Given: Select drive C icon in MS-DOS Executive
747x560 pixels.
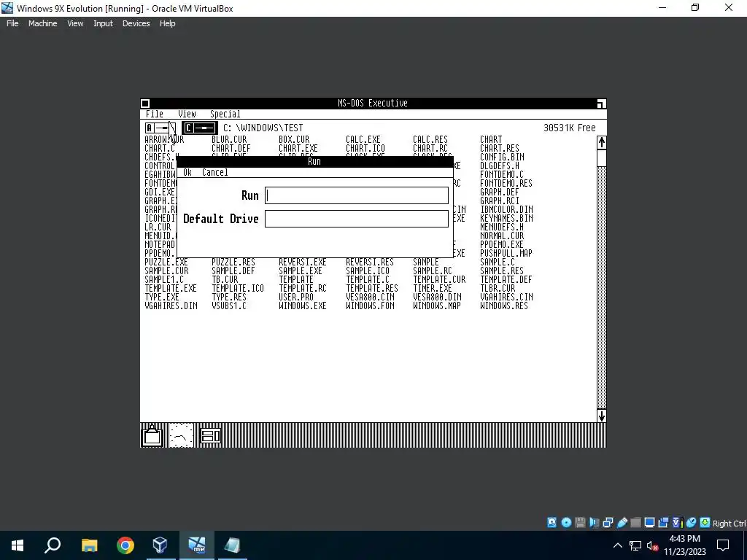Looking at the screenshot, I should tap(200, 128).
